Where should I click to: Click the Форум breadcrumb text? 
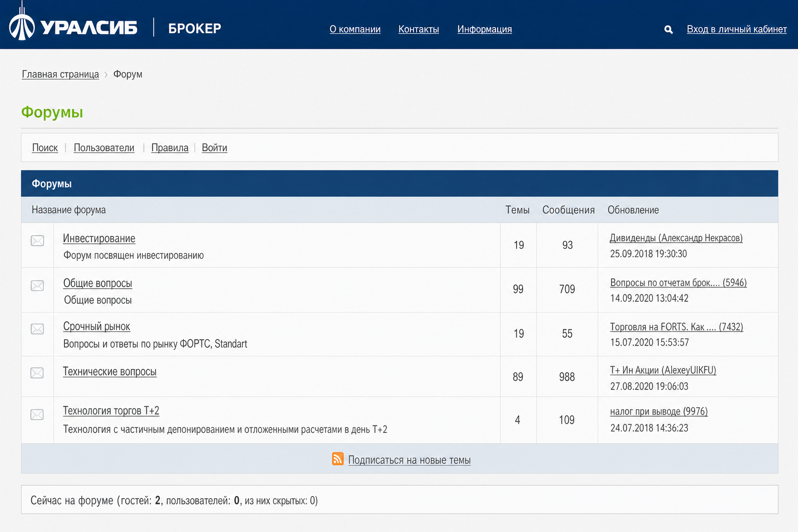click(128, 74)
